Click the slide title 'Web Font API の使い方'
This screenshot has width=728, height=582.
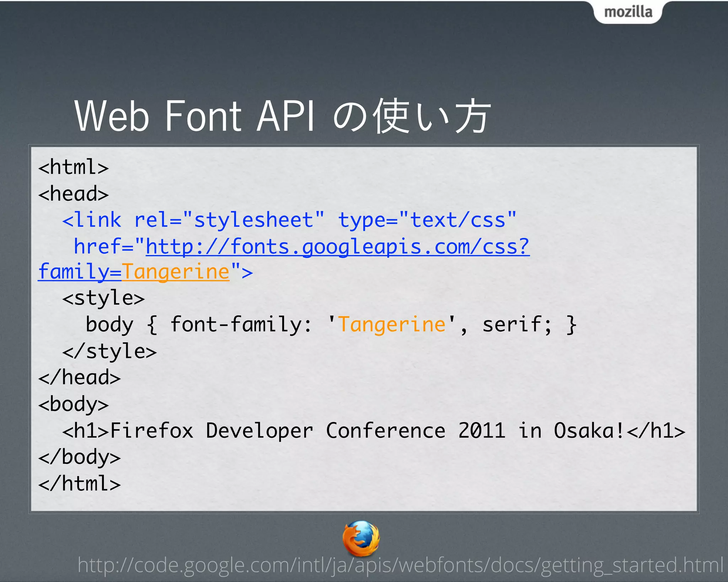[283, 116]
